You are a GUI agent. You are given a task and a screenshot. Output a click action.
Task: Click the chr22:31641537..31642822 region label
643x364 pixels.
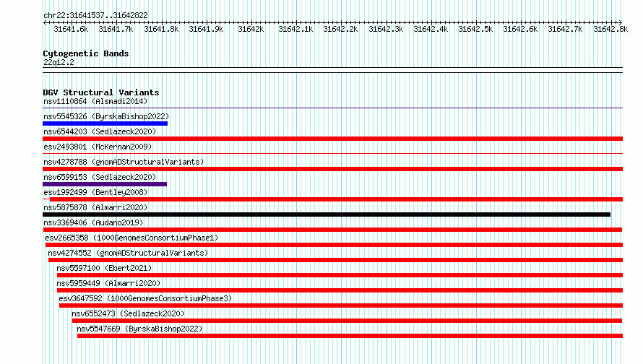pyautogui.click(x=95, y=15)
